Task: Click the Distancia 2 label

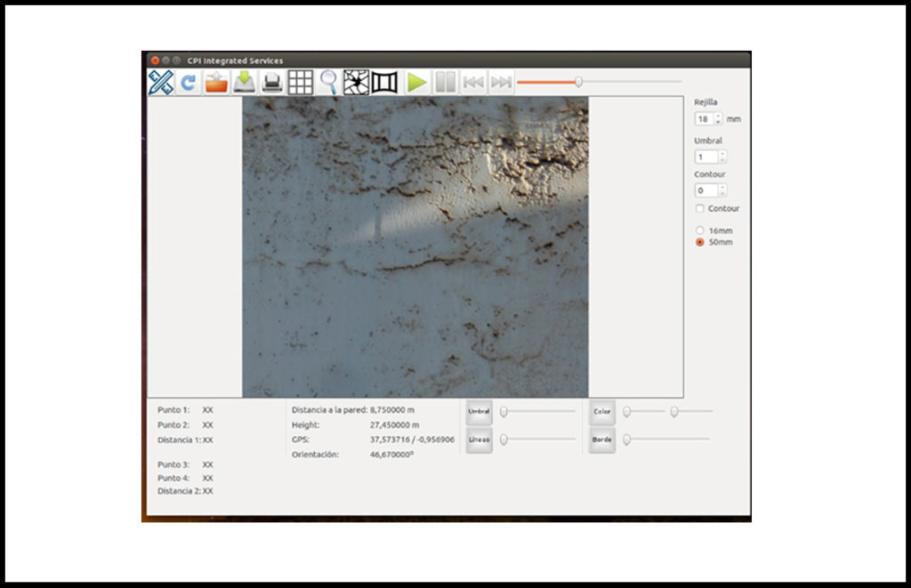Action: (179, 491)
